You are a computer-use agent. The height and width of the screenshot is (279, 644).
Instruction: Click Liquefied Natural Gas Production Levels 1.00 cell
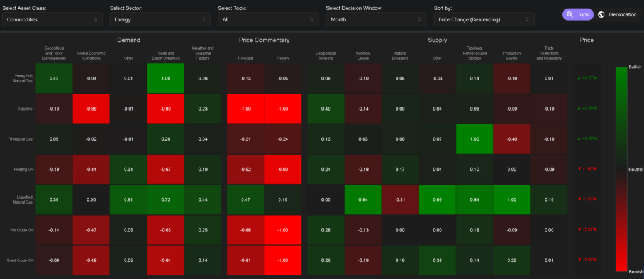[512, 199]
